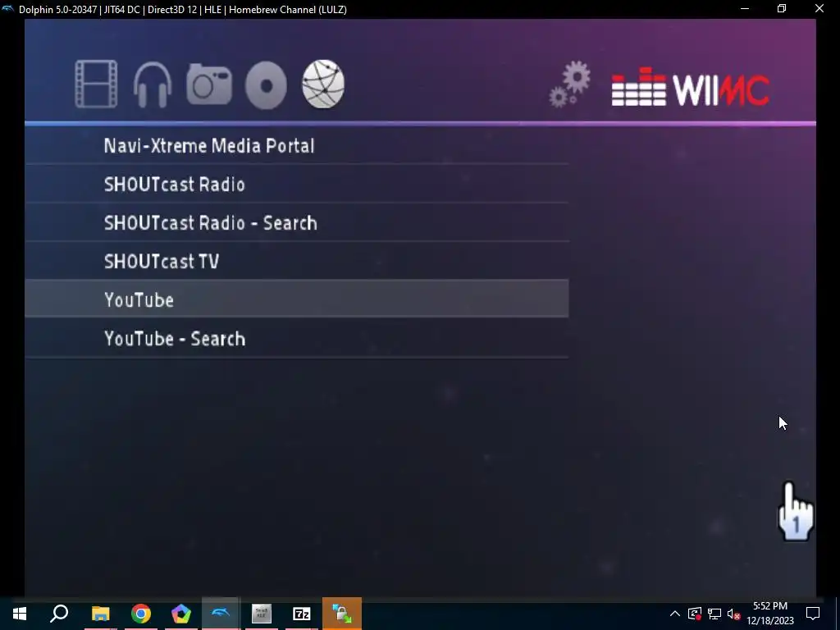Show hidden system tray icons
The image size is (840, 630).
pyautogui.click(x=675, y=614)
